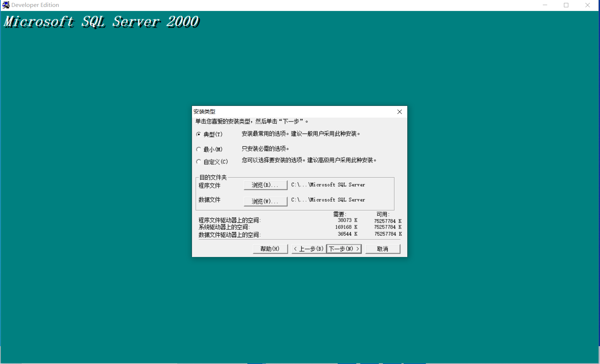Click available space 75257784 K in 系统驱动器 row

(388, 227)
